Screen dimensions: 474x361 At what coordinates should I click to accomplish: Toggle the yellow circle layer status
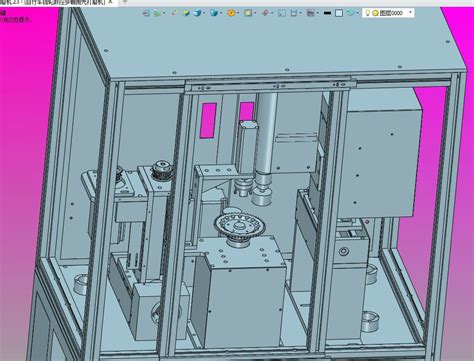click(375, 13)
